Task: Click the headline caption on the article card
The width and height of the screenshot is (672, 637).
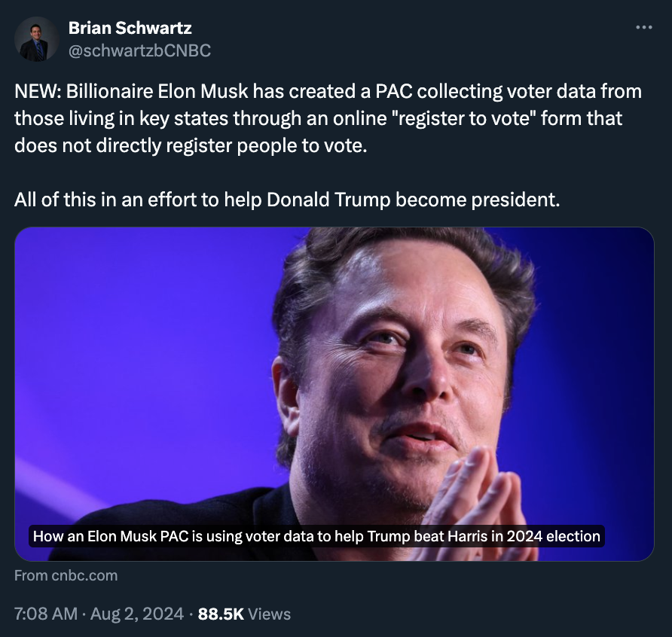Action: tap(317, 537)
